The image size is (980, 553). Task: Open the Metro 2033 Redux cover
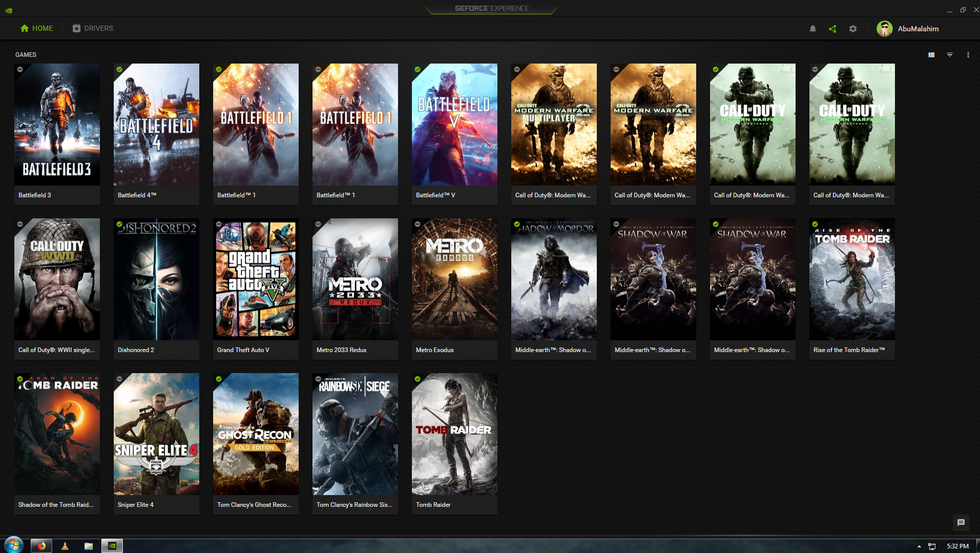(355, 279)
